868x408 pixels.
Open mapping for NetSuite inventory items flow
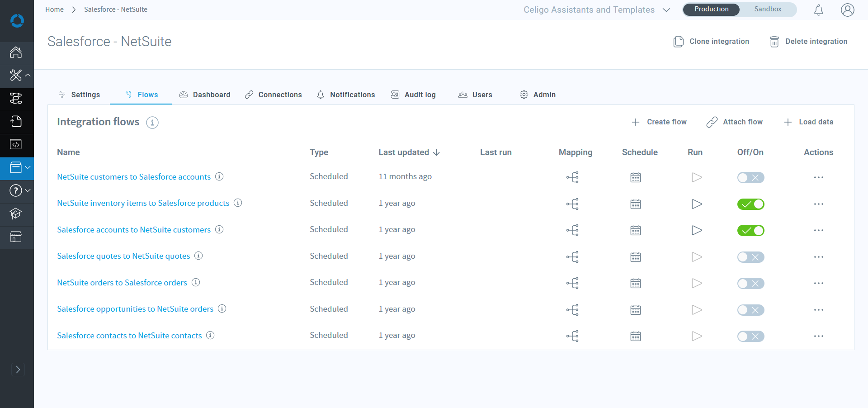(573, 204)
